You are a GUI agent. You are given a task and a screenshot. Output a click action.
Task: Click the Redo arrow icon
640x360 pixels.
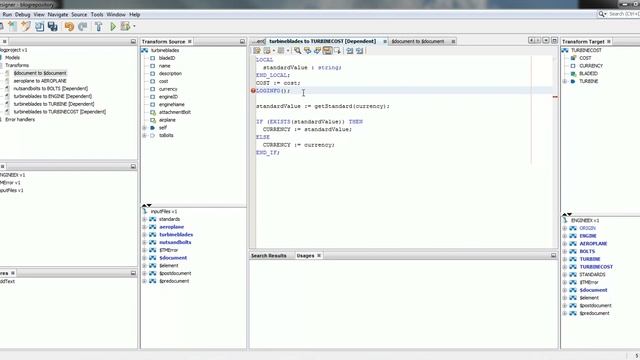(x=83, y=27)
